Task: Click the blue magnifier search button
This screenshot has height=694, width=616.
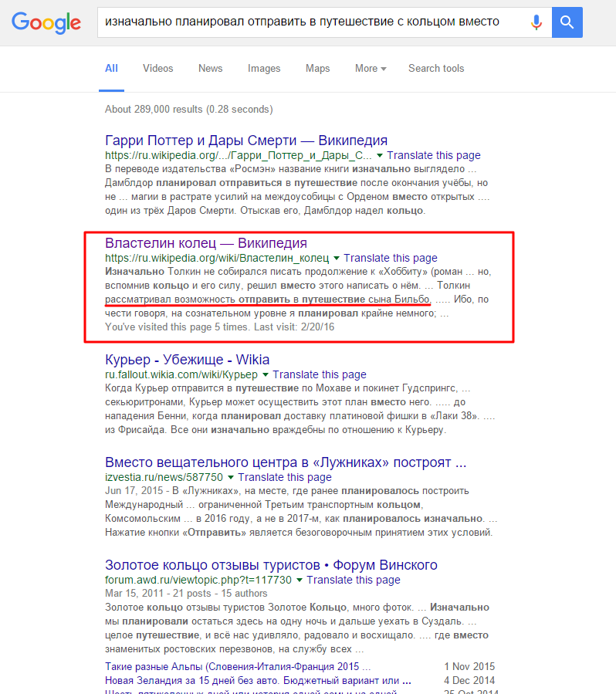Action: click(567, 22)
